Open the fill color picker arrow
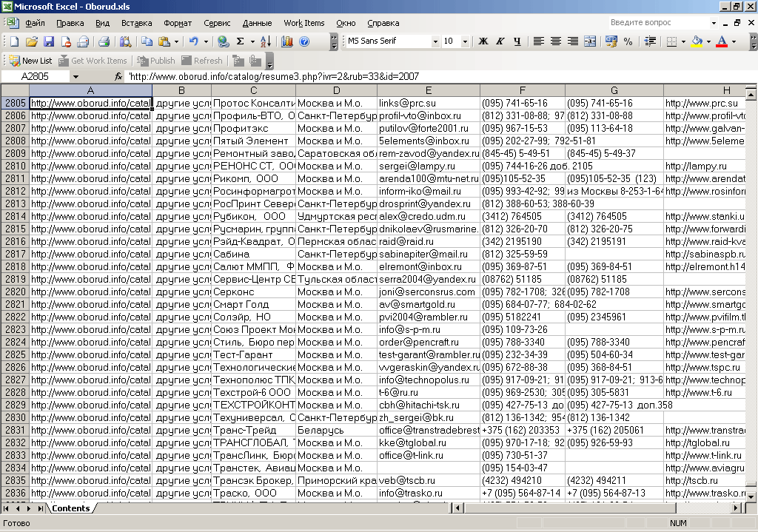Viewport: 758px width, 532px height. pos(708,41)
